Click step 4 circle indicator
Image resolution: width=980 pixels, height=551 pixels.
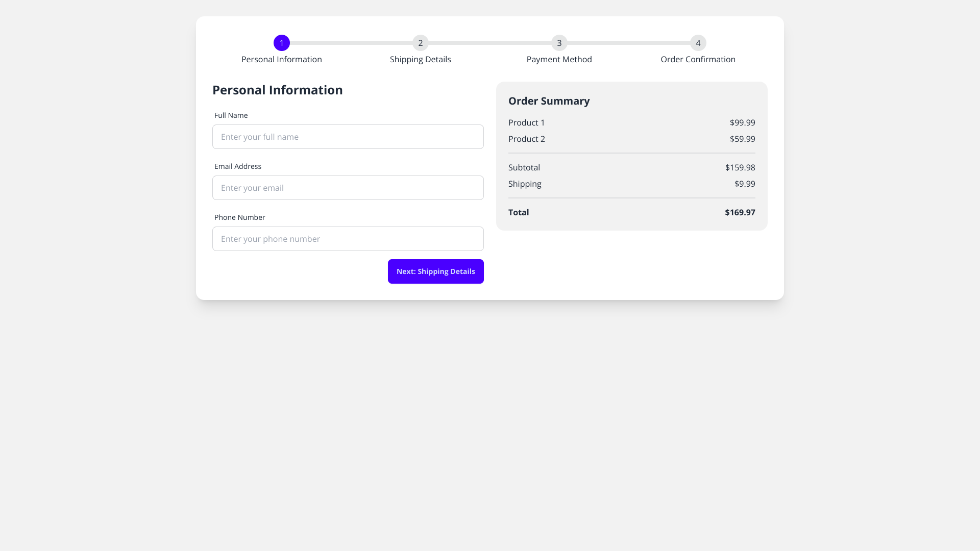pos(698,43)
